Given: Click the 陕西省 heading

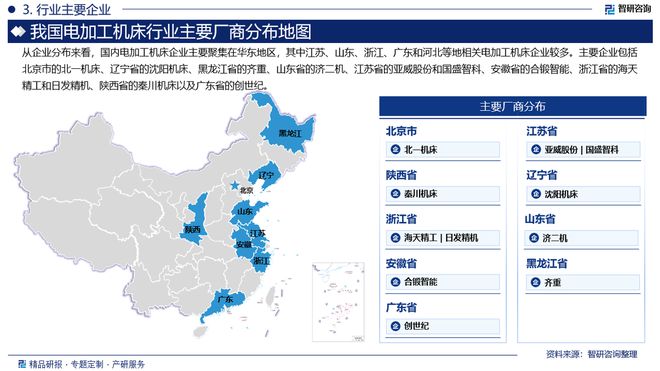Looking at the screenshot, I should pos(401,175).
